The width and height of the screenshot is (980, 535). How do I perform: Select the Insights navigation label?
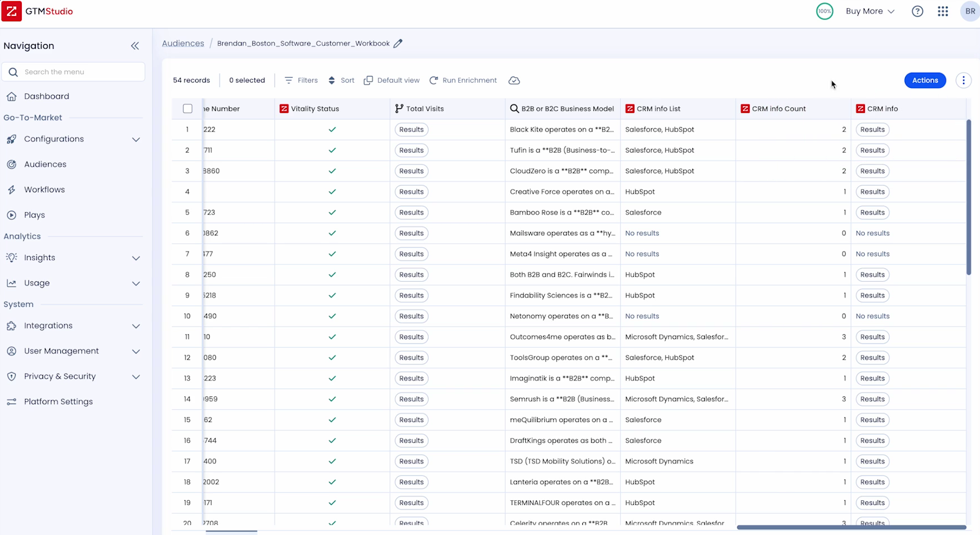(x=40, y=258)
